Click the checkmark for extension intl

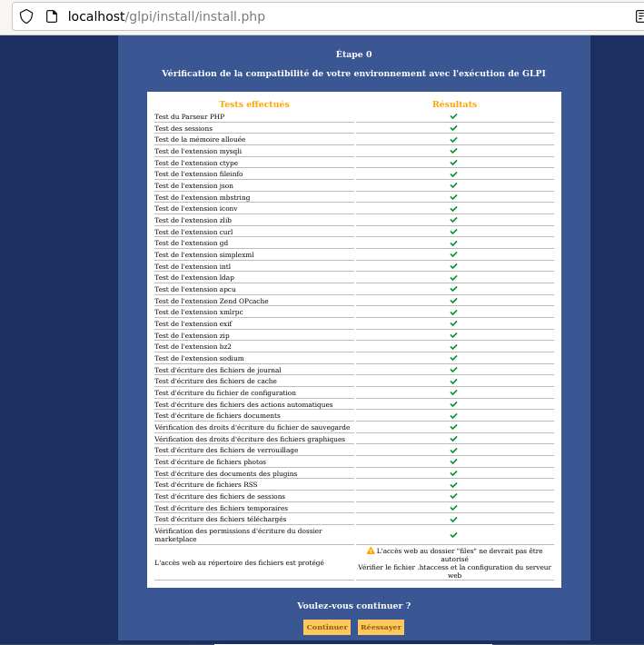[x=453, y=266]
